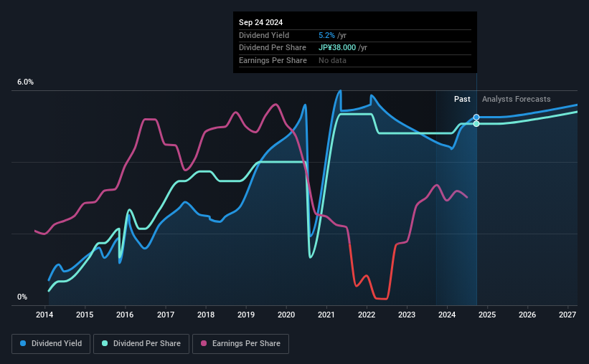Click the Sep 24 2024 tooltip date

pos(260,22)
